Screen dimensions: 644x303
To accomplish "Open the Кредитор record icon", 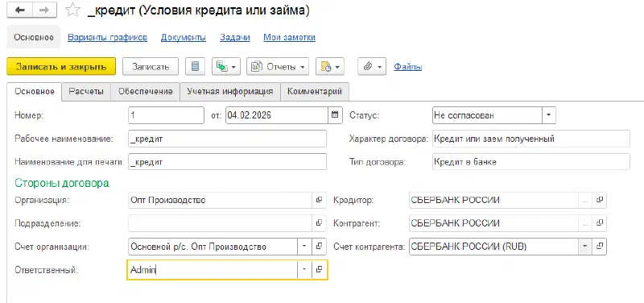I will pos(600,200).
